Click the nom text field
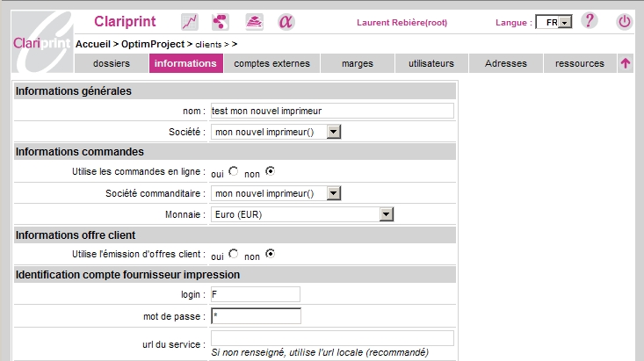644x361 pixels. point(332,111)
